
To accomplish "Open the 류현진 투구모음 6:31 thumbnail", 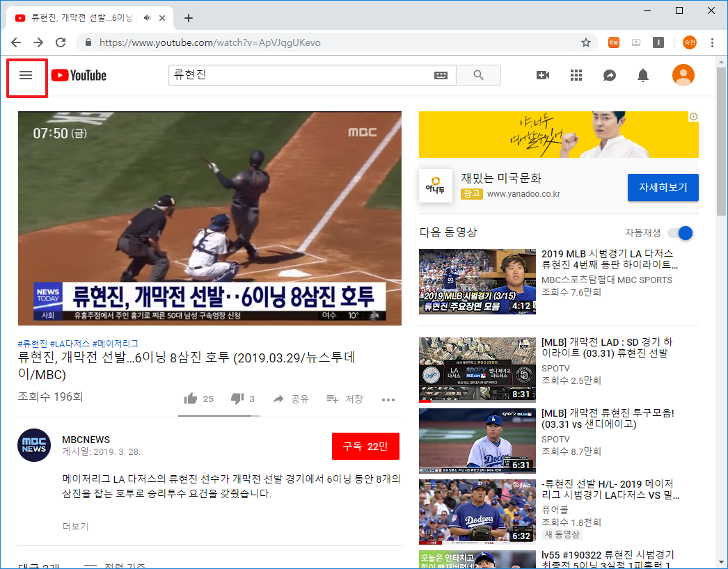I will (477, 440).
